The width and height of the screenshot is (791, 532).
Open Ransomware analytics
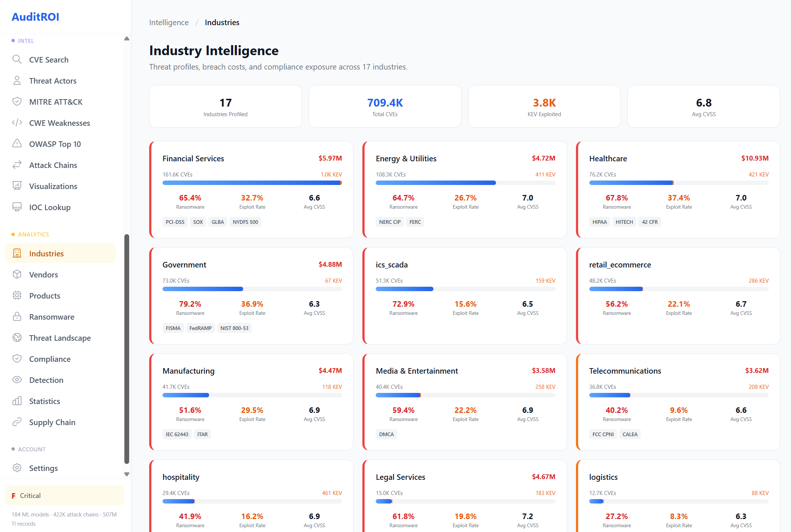click(x=51, y=317)
